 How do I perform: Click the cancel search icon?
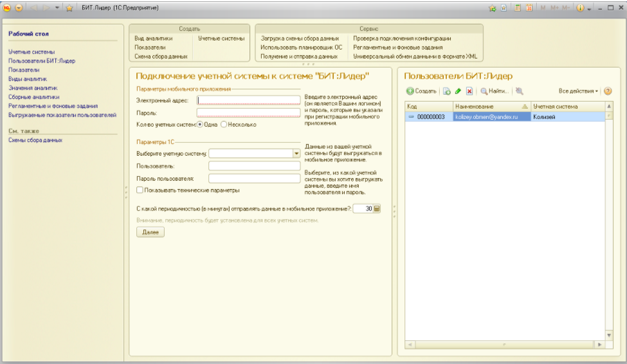[520, 91]
